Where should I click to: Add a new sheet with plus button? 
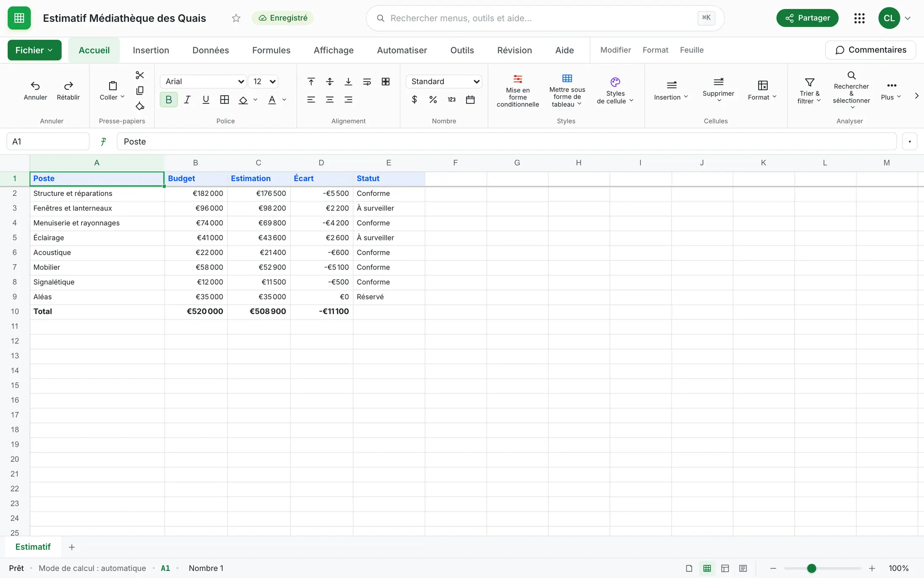(72, 547)
